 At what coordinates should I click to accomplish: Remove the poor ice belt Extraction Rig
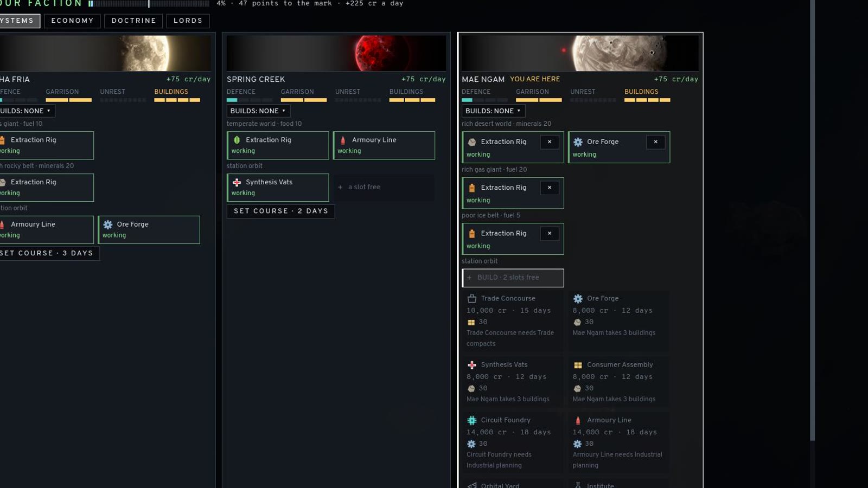(x=550, y=233)
